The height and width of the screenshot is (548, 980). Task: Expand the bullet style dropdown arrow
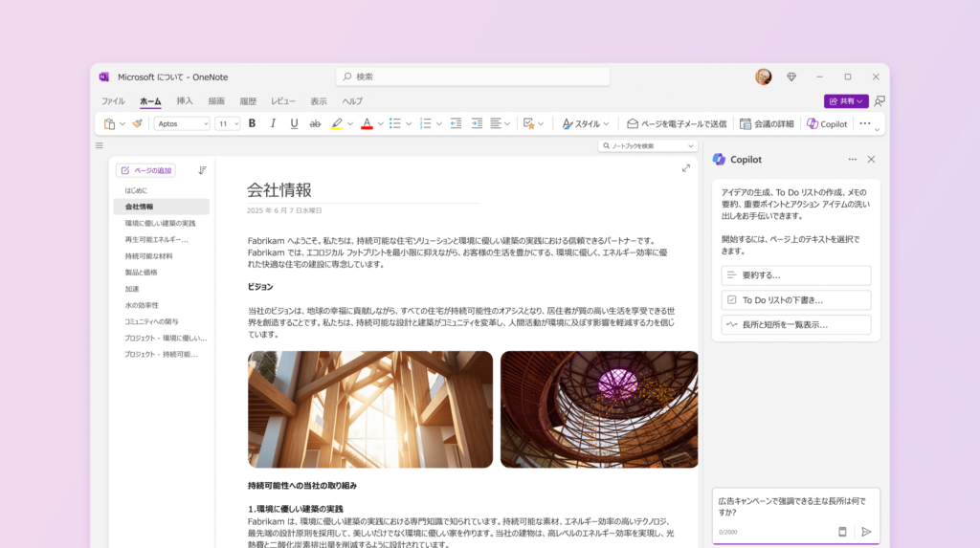point(409,123)
